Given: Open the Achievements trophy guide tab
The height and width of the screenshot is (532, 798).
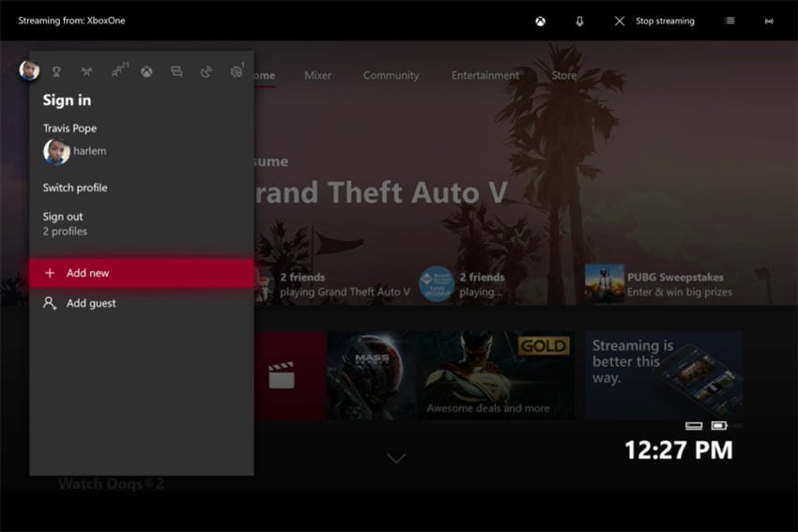Looking at the screenshot, I should coord(56,71).
